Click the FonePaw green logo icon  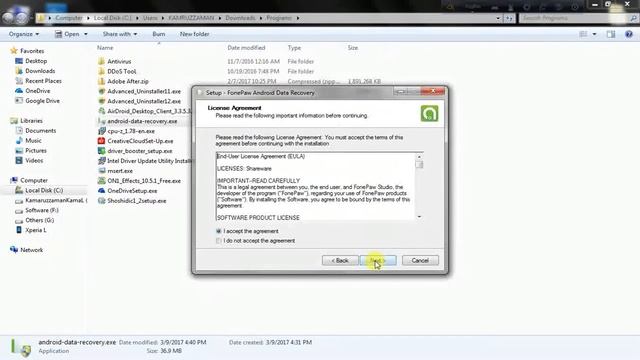pos(429,113)
